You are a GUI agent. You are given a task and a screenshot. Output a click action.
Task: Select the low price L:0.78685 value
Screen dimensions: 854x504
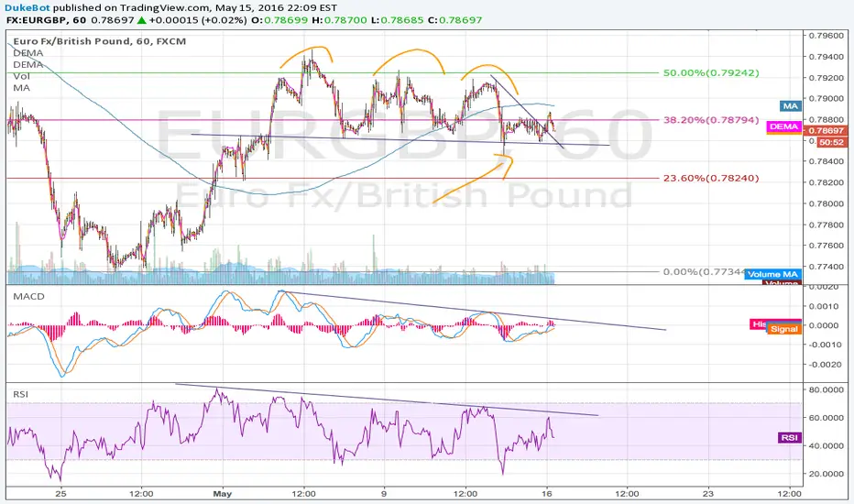click(397, 20)
